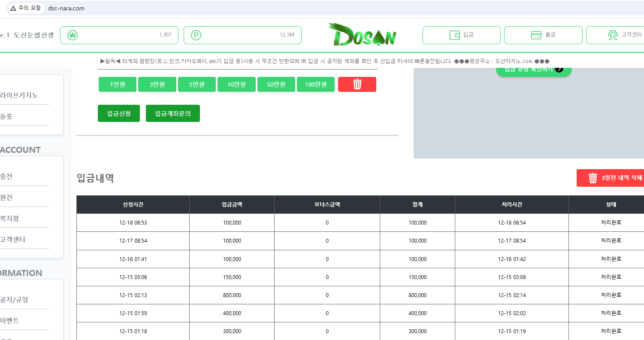Viewport: 644px width, 340px height.
Task: Click the site warning icon in address bar
Action: coord(13,8)
